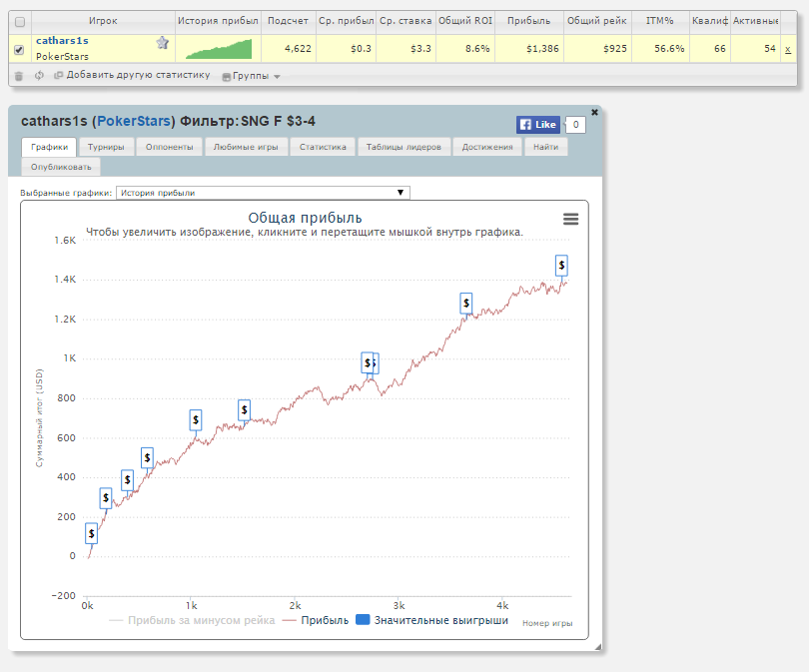Open the 'Таблицы лидеров' tab
This screenshot has height=672, width=809.
click(404, 147)
